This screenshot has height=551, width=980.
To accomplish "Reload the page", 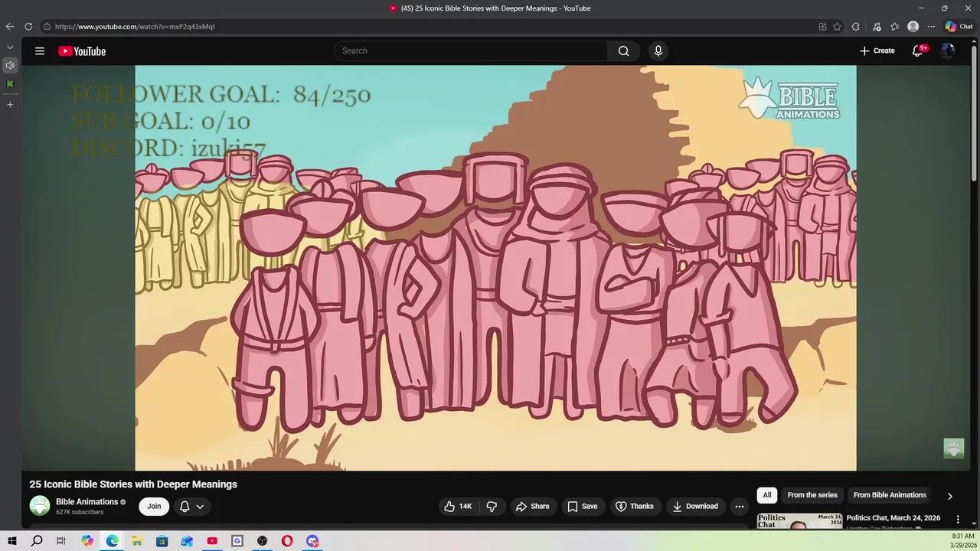I will click(x=28, y=26).
